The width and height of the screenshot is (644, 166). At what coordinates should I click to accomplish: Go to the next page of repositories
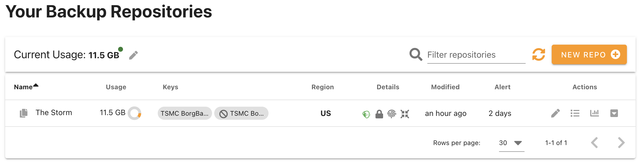[x=621, y=143]
